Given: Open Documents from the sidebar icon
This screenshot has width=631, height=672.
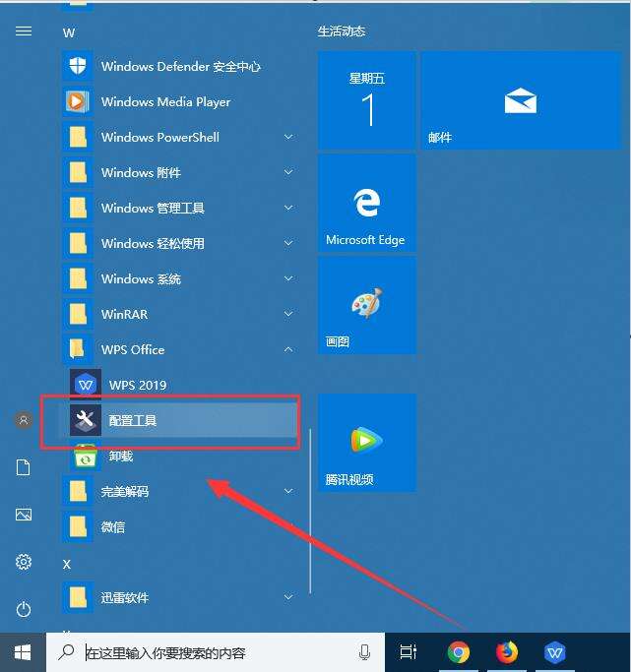Looking at the screenshot, I should [x=24, y=467].
